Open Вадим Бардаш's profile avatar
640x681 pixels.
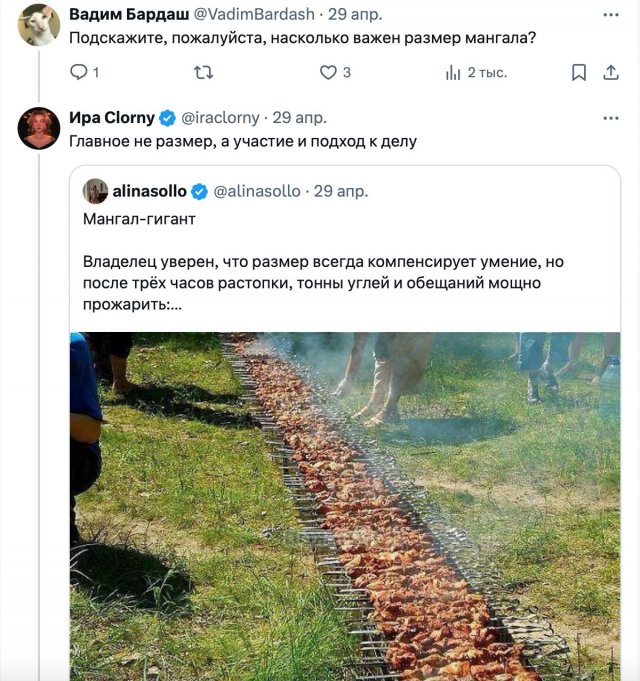[x=39, y=25]
